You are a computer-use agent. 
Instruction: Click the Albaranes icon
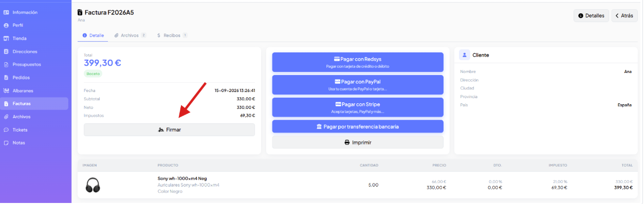[6, 91]
